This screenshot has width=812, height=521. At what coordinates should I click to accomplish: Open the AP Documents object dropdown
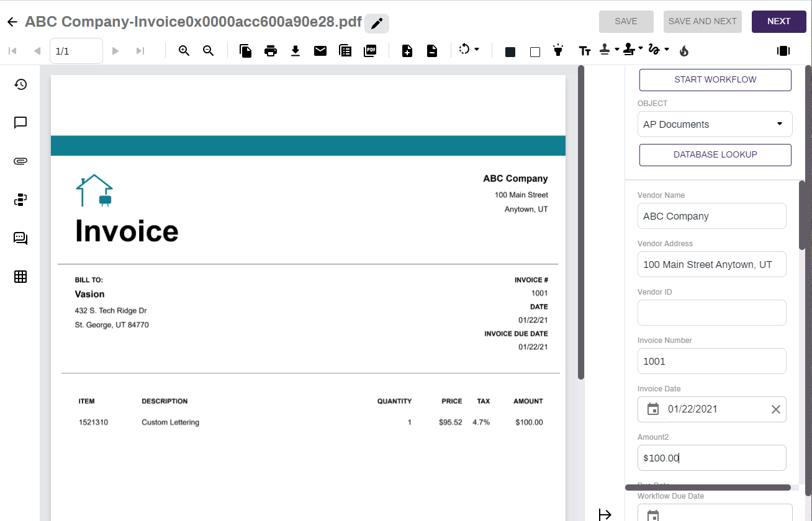click(715, 124)
